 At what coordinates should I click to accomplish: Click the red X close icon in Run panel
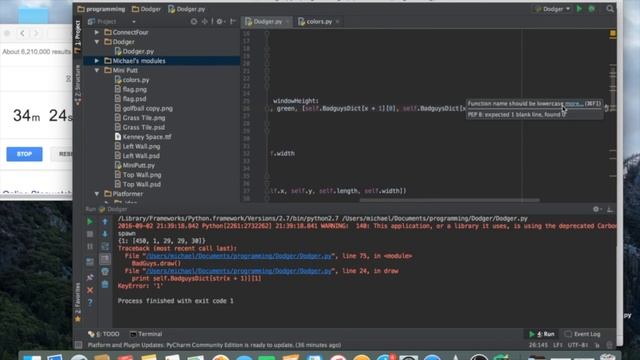(90, 290)
